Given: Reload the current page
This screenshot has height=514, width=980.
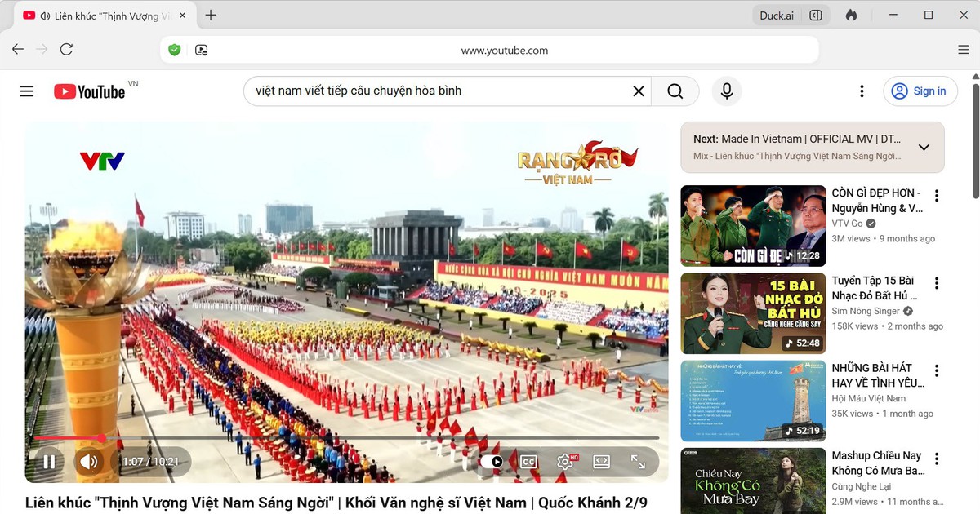Looking at the screenshot, I should [x=67, y=50].
